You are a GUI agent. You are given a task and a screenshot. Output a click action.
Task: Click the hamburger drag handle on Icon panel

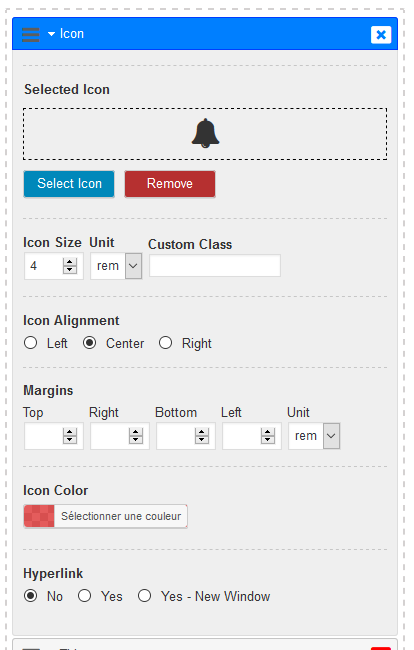tap(31, 34)
